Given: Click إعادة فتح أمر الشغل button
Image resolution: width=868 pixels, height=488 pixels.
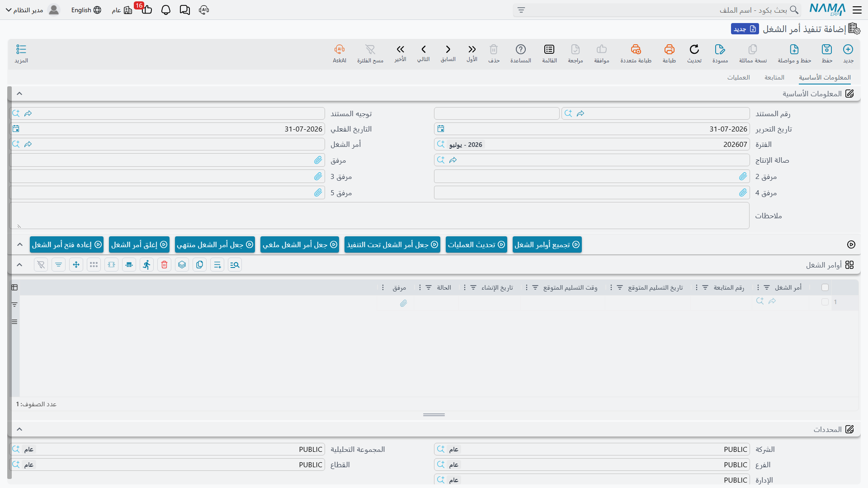Looking at the screenshot, I should click(x=66, y=244).
